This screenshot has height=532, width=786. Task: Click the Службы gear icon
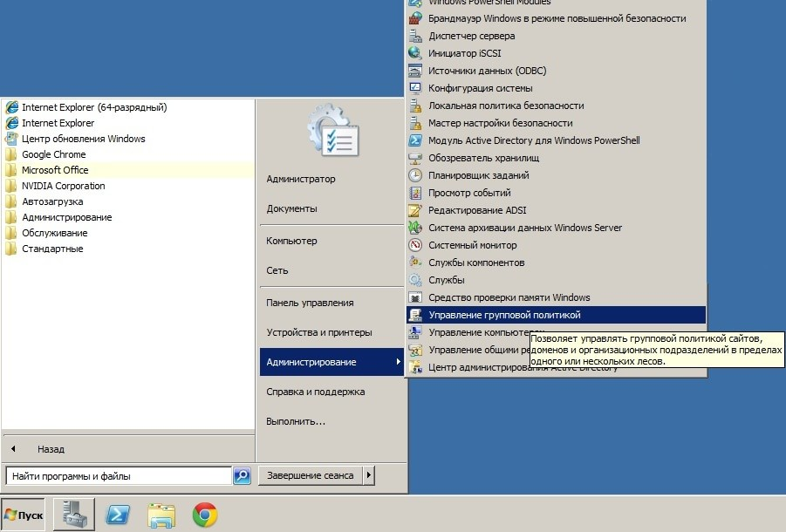tap(415, 280)
